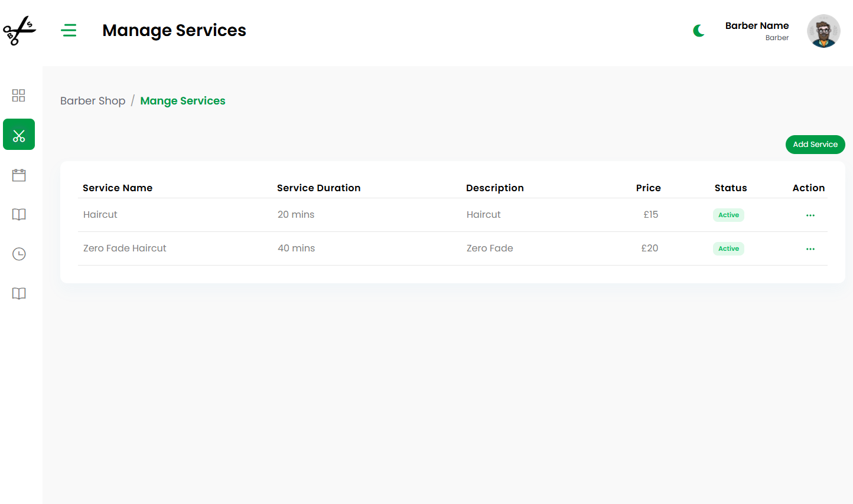Click the Mange Services breadcrumb
Viewport: 853px width, 504px height.
pos(183,101)
